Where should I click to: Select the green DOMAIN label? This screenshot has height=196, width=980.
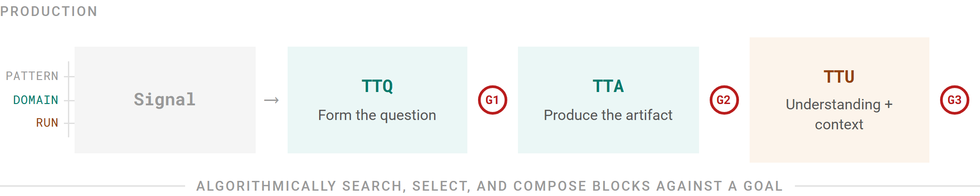pos(36,100)
